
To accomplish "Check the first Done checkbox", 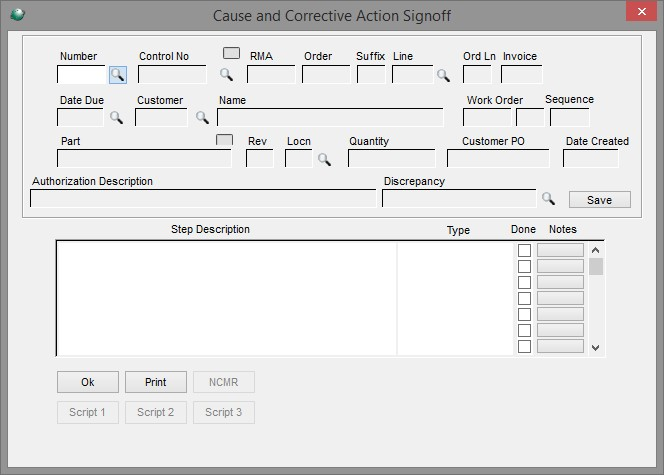I will [x=524, y=250].
